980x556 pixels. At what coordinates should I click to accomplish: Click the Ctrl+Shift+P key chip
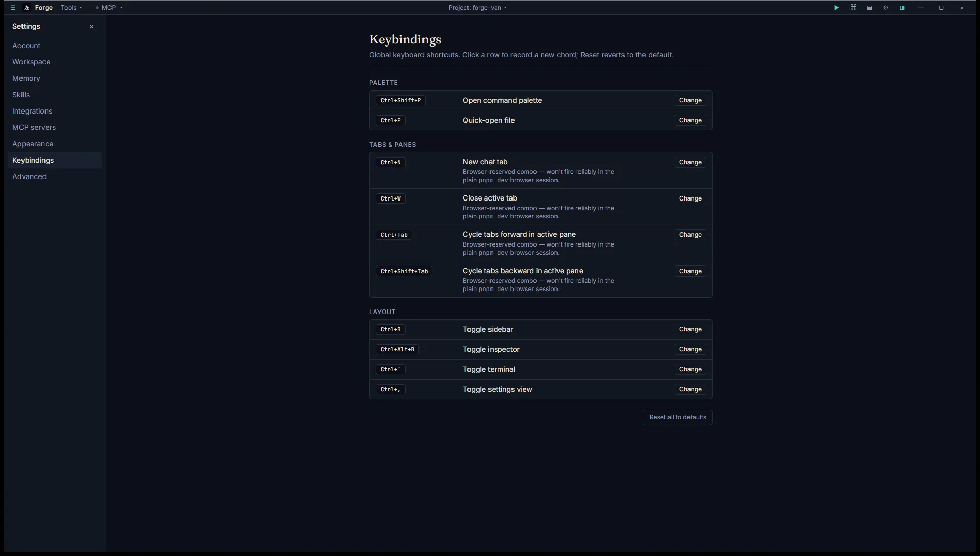pos(400,100)
